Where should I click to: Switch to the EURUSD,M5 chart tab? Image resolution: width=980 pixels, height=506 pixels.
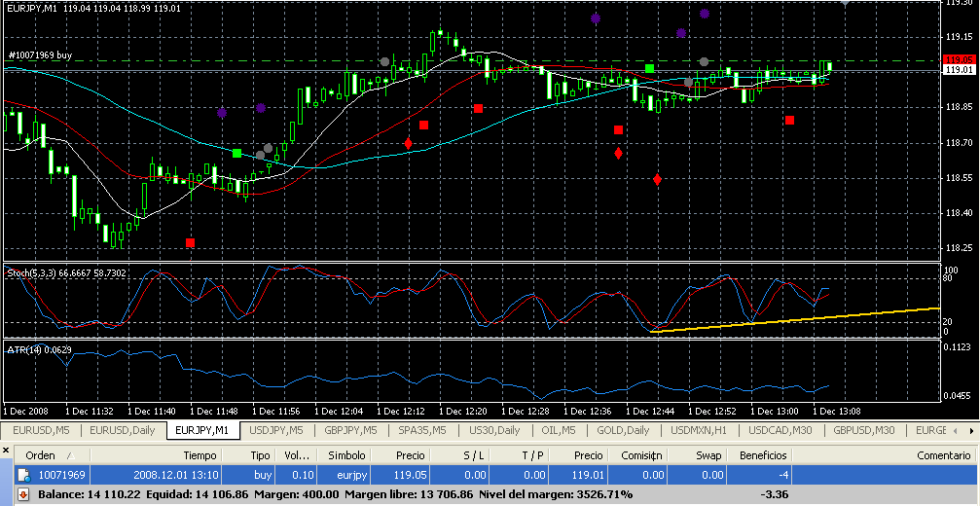pyautogui.click(x=40, y=430)
